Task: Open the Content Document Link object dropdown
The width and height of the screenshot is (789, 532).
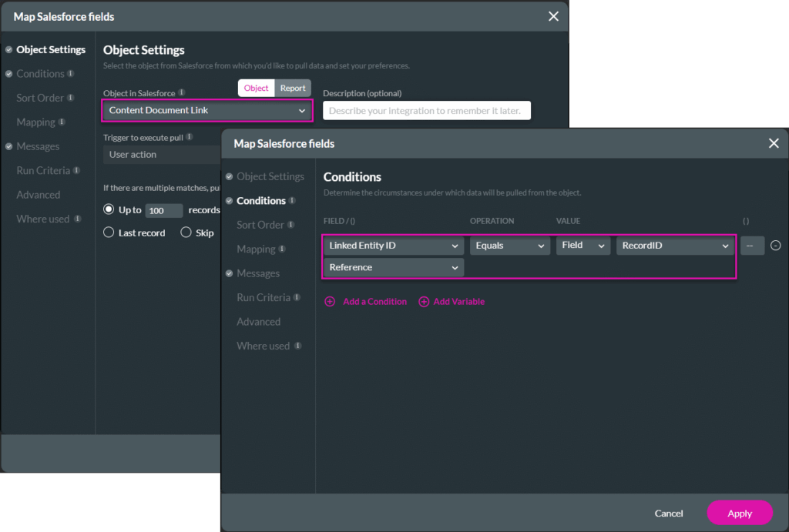Action: click(206, 110)
